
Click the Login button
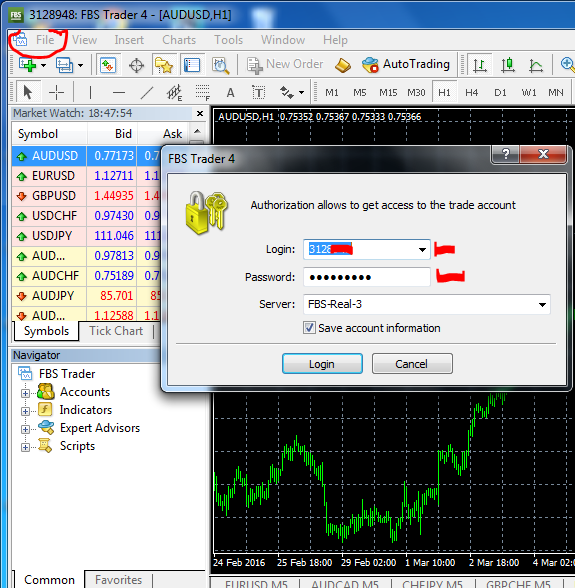point(322,364)
